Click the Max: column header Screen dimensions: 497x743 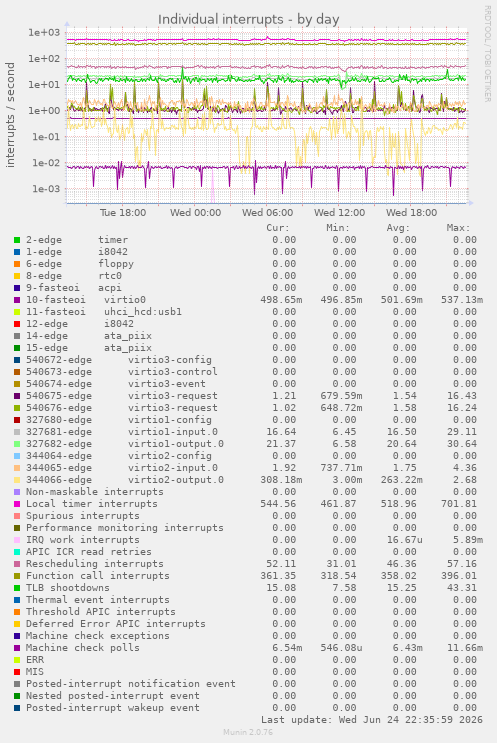click(458, 228)
